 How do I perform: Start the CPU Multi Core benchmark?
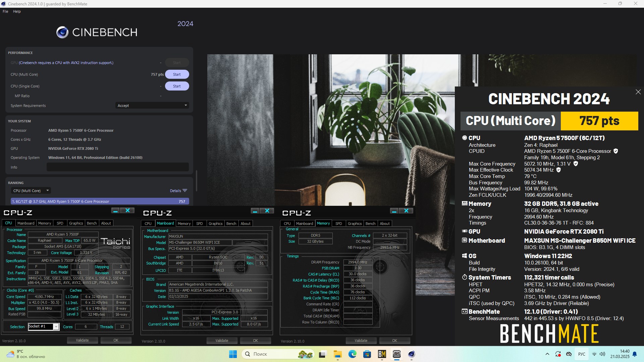click(x=177, y=74)
